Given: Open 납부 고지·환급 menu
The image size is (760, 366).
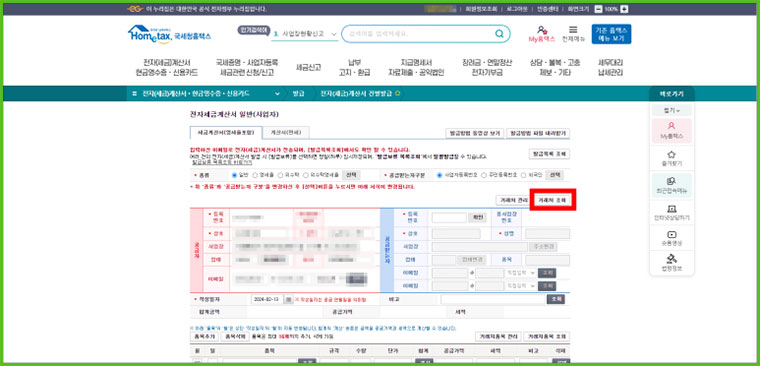Looking at the screenshot, I should pyautogui.click(x=354, y=68).
